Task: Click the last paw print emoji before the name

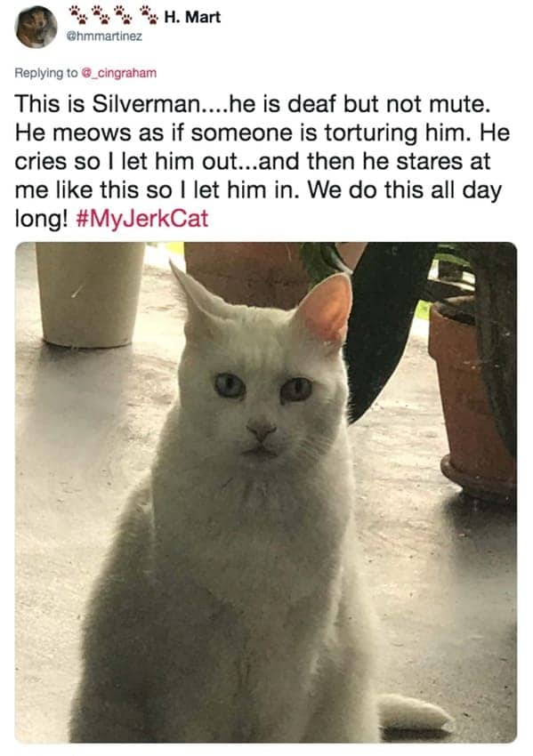Action: [148, 15]
